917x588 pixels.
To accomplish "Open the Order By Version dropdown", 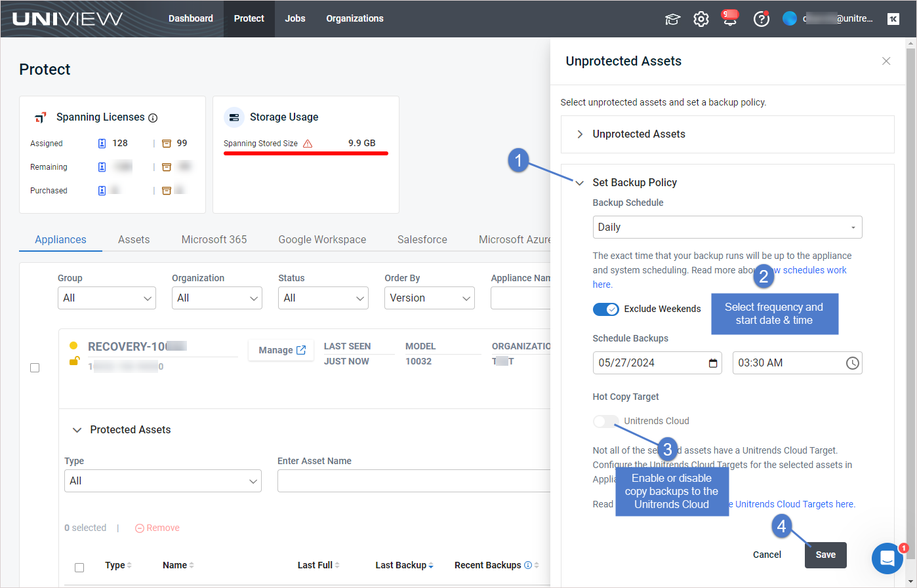I will tap(430, 298).
